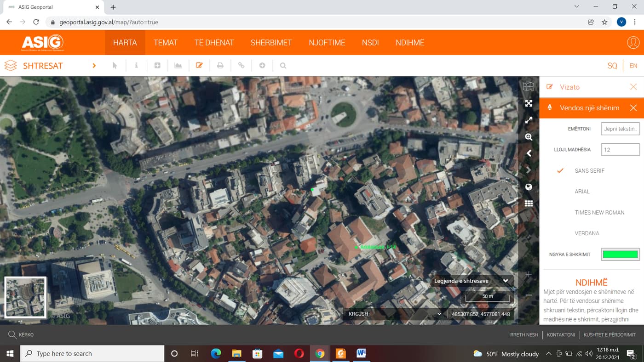The width and height of the screenshot is (644, 362).
Task: Switch language to SQ
Action: pos(612,66)
